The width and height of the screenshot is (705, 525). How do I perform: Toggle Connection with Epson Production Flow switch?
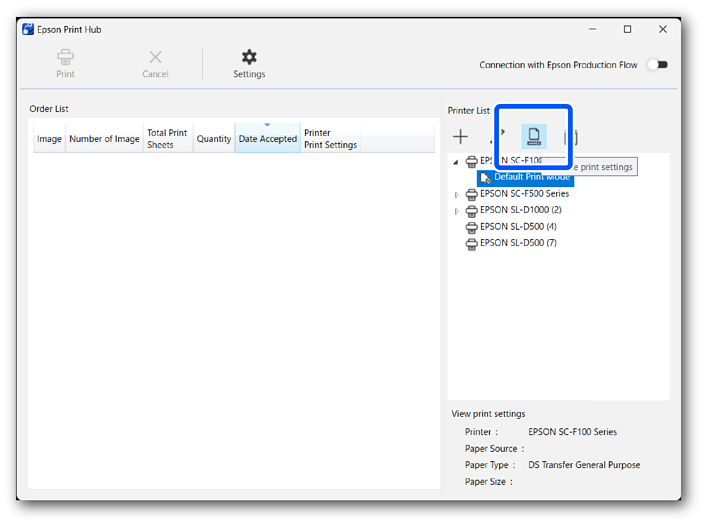tap(656, 65)
